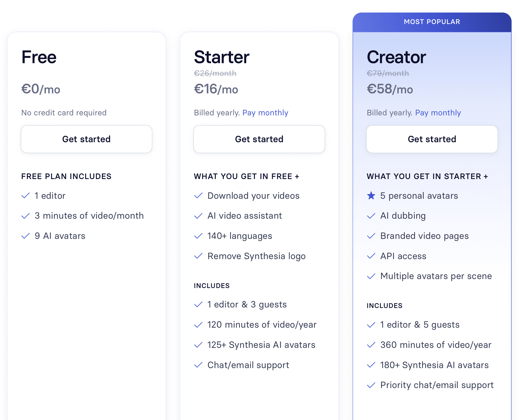519x420 pixels.
Task: Click the checkmark next to Priority chat/email support
Action: pyautogui.click(x=371, y=385)
